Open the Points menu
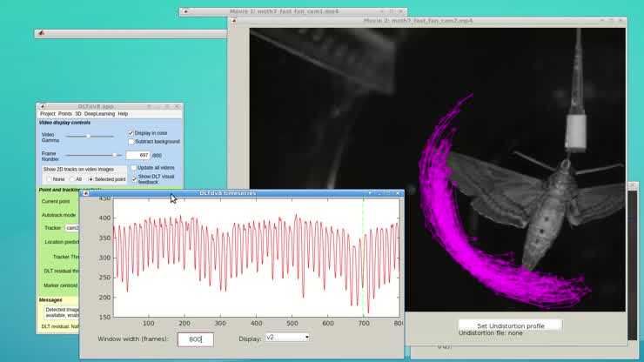The height and width of the screenshot is (362, 644). point(65,114)
